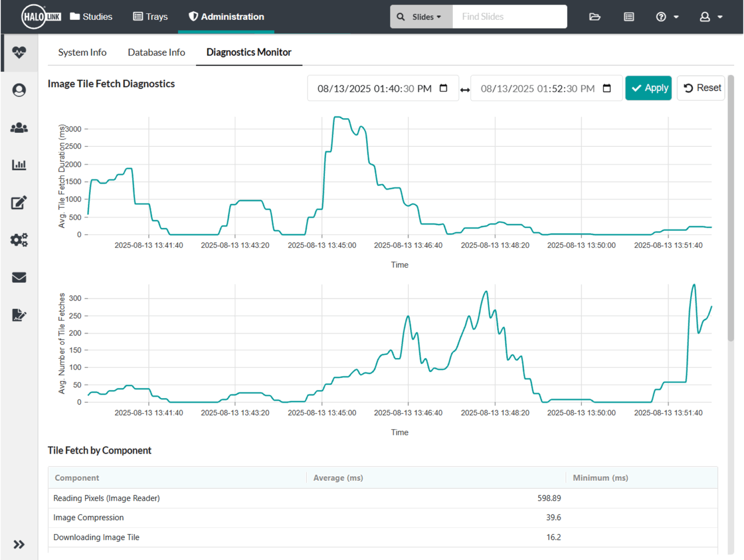Open the edit pencil sidebar icon
This screenshot has height=560, width=744.
click(x=19, y=202)
